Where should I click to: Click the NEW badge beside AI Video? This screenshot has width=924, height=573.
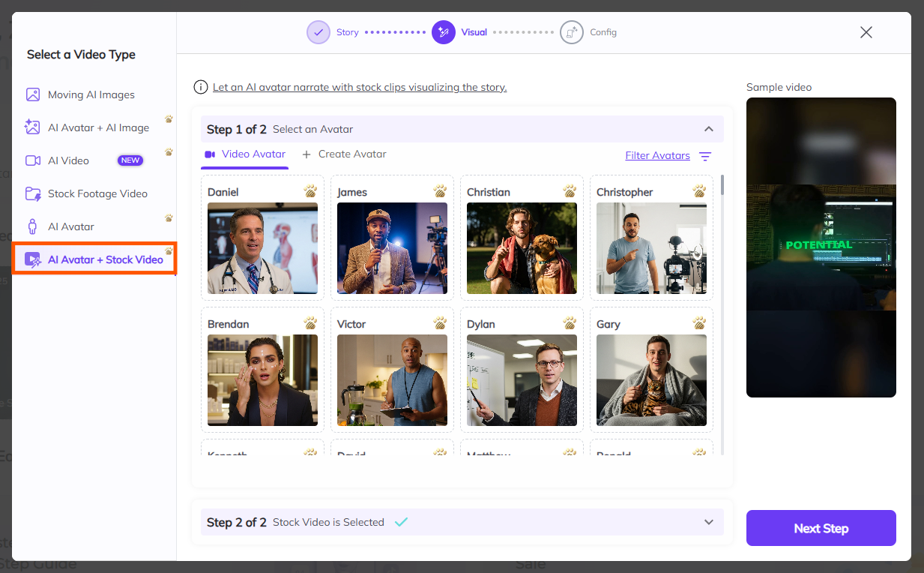coord(130,160)
